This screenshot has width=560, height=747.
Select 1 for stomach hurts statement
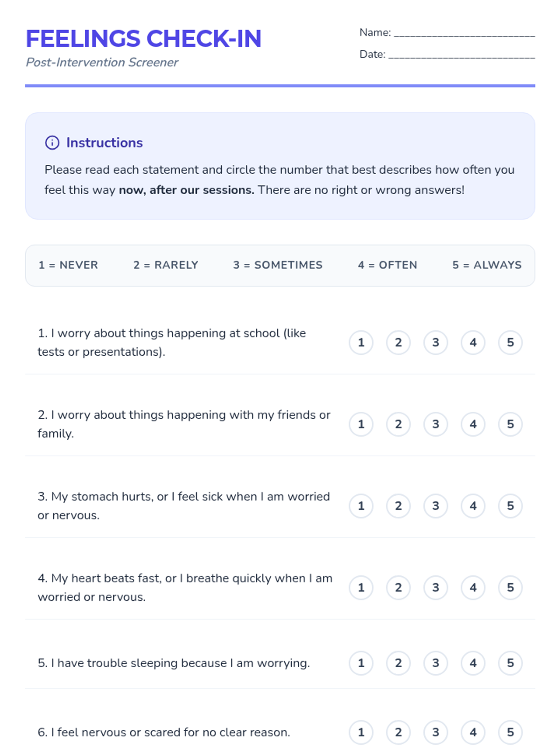pos(361,506)
